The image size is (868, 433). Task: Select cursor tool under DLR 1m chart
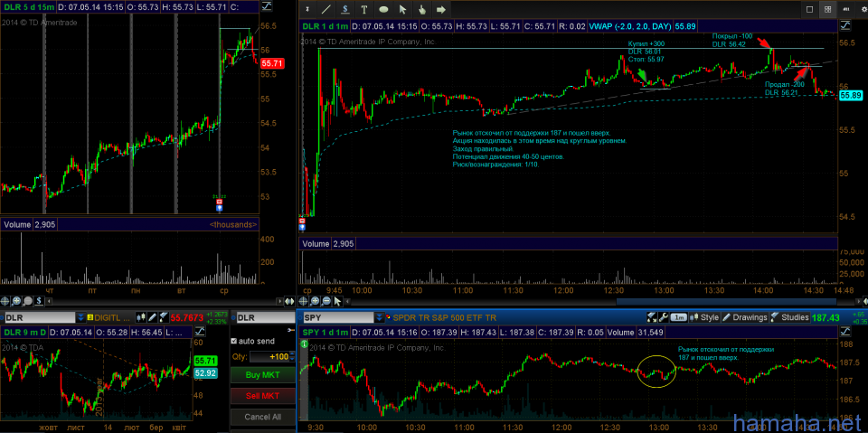(x=337, y=301)
